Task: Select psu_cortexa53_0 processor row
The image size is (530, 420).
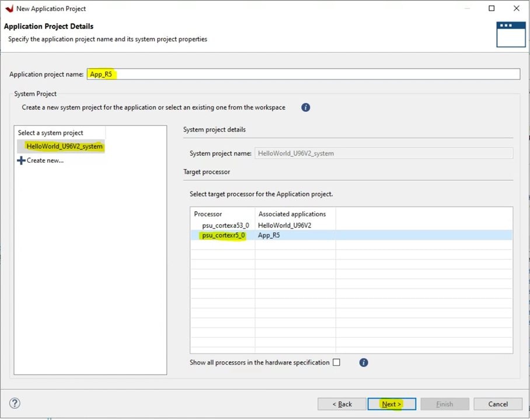Action: tap(221, 225)
